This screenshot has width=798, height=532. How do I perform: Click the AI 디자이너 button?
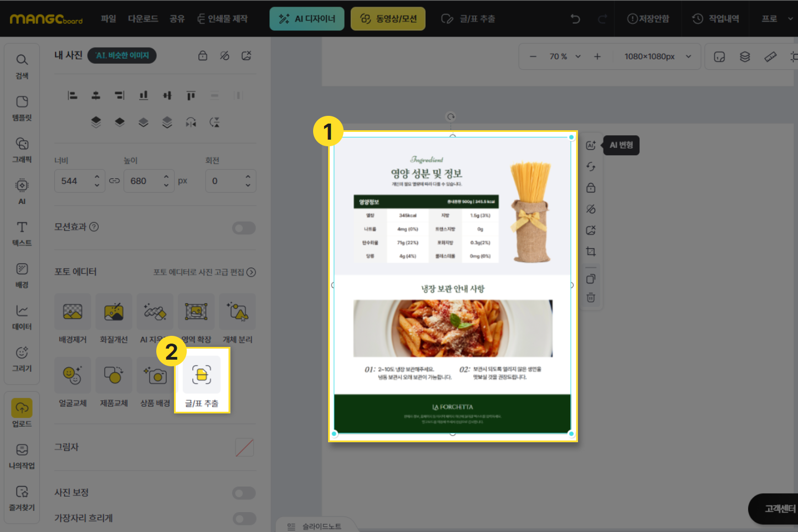tap(307, 19)
